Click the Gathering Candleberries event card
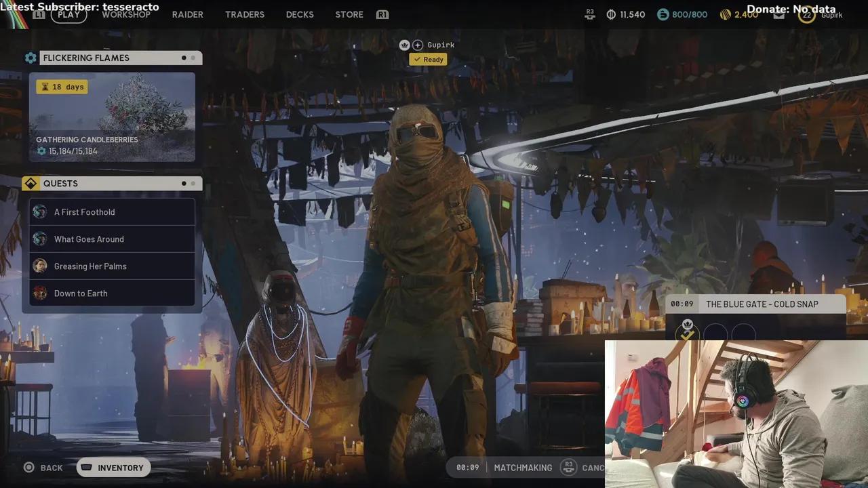Image resolution: width=868 pixels, height=488 pixels. click(x=112, y=117)
